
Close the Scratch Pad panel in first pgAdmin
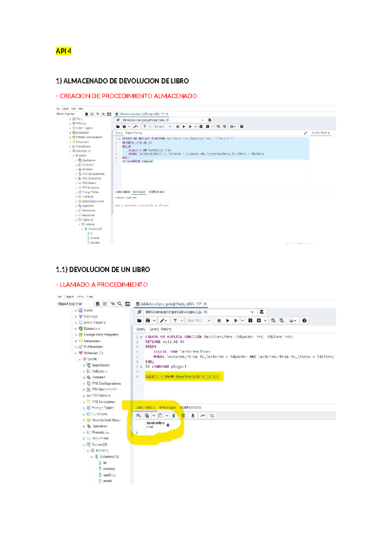pos(329,133)
